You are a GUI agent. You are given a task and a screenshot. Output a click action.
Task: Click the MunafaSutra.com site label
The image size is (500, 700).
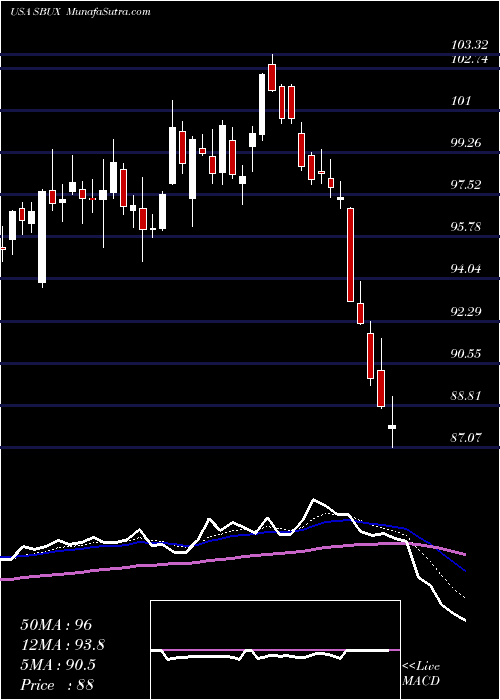108,12
